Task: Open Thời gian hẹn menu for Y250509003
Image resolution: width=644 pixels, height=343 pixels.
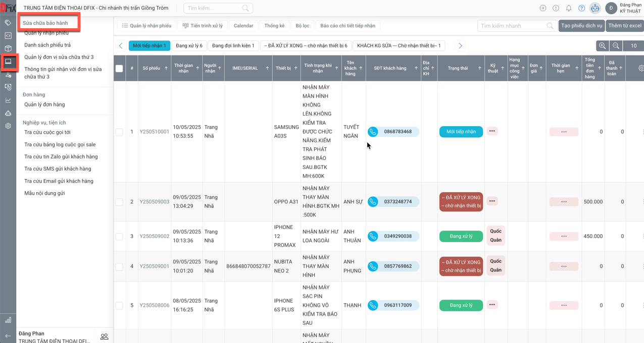Action: point(564,202)
